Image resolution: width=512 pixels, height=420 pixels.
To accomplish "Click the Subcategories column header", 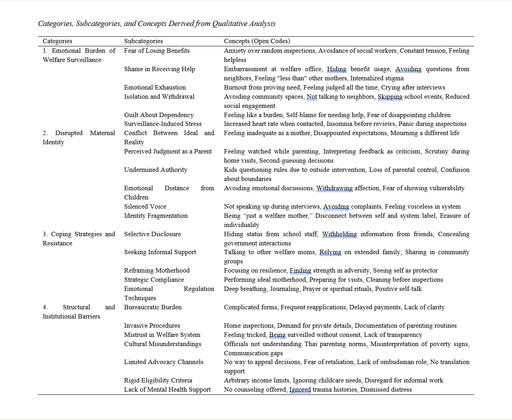I will point(143,41).
